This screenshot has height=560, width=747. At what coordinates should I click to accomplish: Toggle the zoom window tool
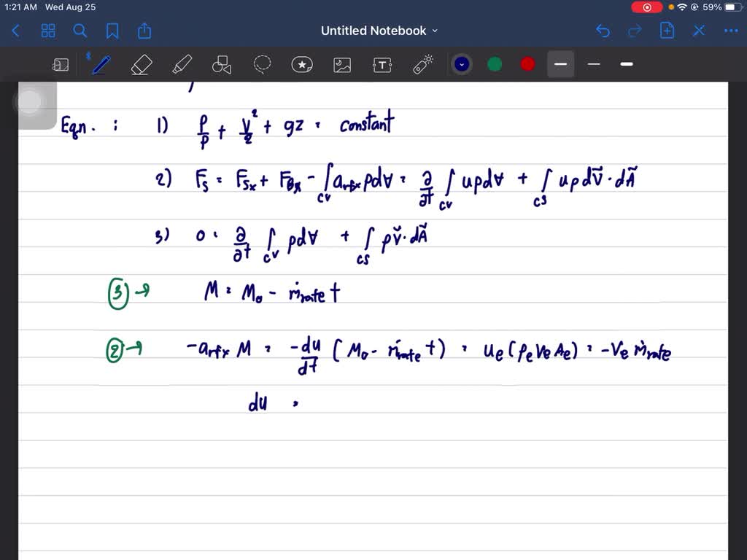[x=61, y=65]
